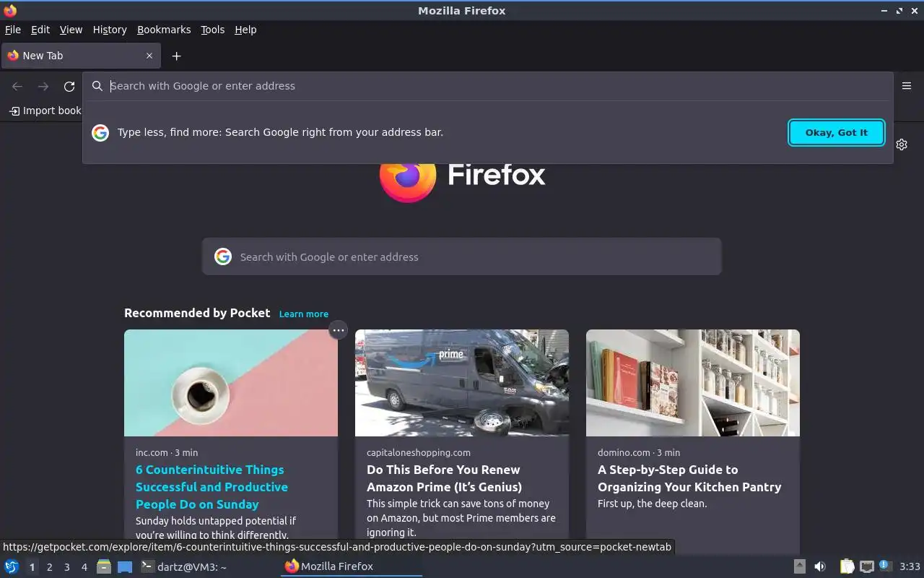
Task: Click the 'Type less, find more' tip text
Action: tap(280, 132)
